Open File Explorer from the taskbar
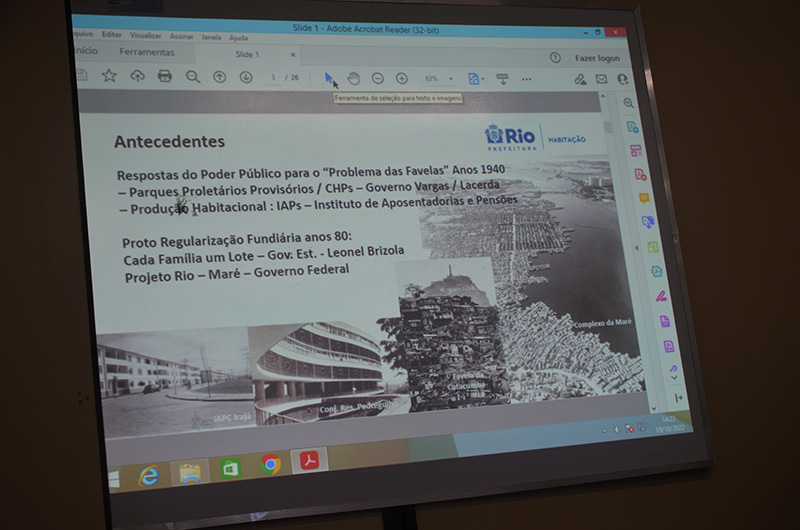 click(x=189, y=473)
